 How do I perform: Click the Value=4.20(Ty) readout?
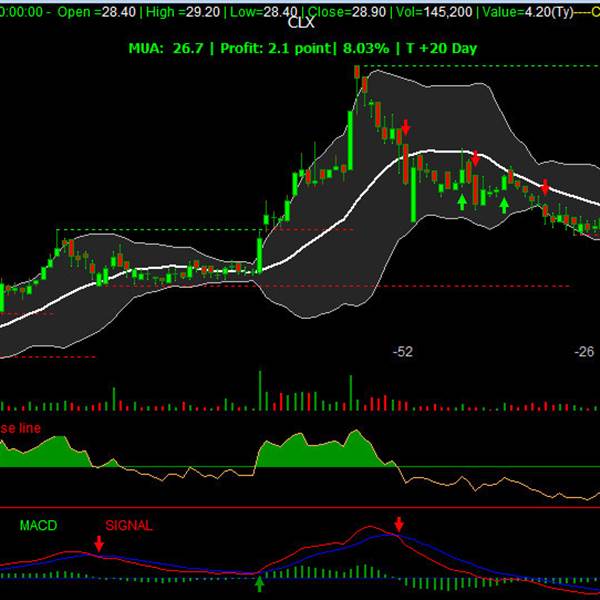(528, 12)
